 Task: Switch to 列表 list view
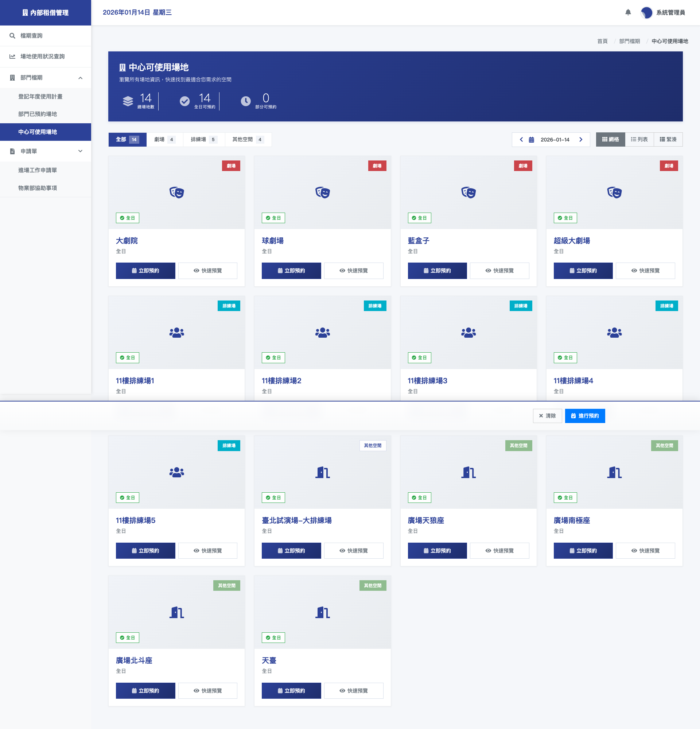[639, 139]
